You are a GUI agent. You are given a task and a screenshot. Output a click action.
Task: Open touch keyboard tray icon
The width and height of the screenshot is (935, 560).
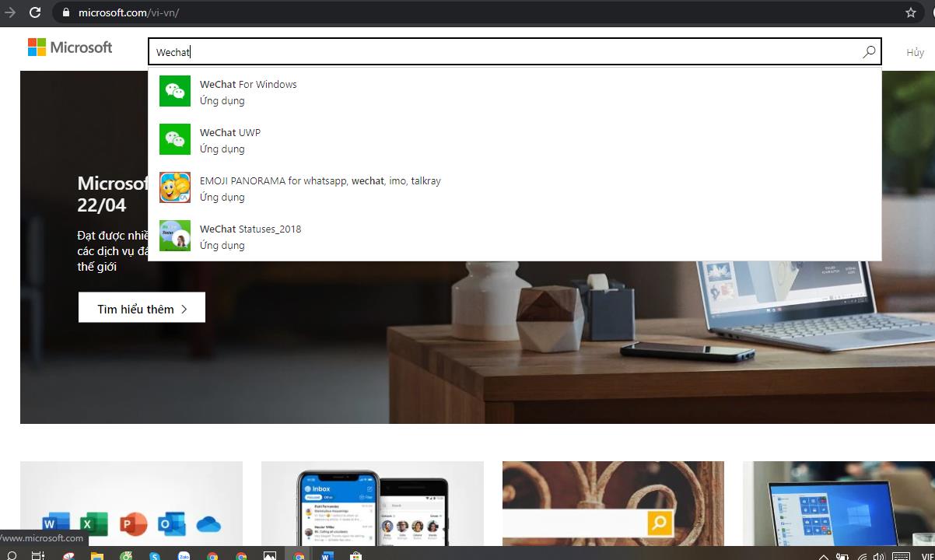(x=901, y=556)
